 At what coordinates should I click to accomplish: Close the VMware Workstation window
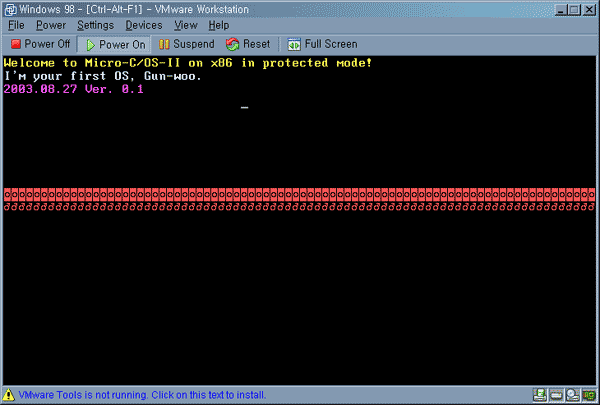coord(589,10)
